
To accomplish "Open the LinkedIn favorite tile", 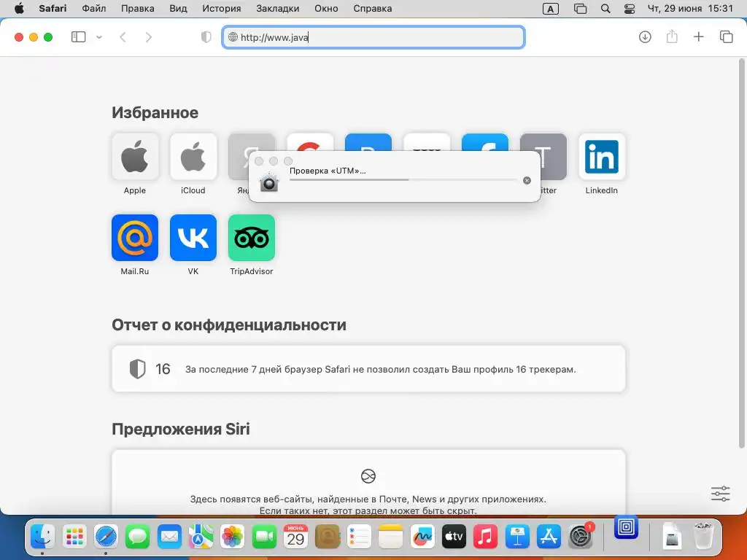I will 602,157.
